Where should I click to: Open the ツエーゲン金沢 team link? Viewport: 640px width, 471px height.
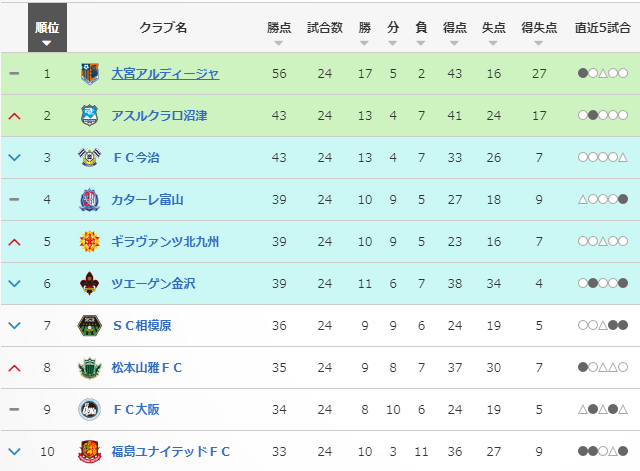(x=153, y=284)
